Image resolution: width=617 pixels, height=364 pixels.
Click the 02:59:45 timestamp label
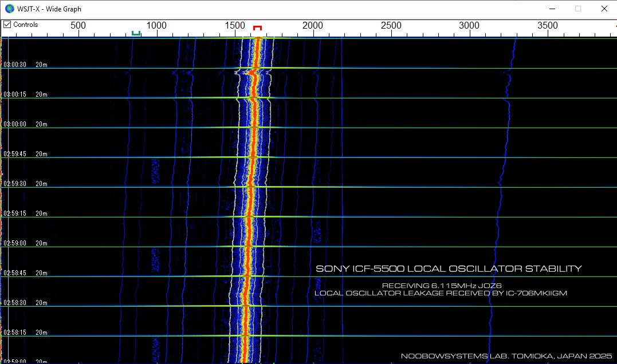tap(15, 154)
